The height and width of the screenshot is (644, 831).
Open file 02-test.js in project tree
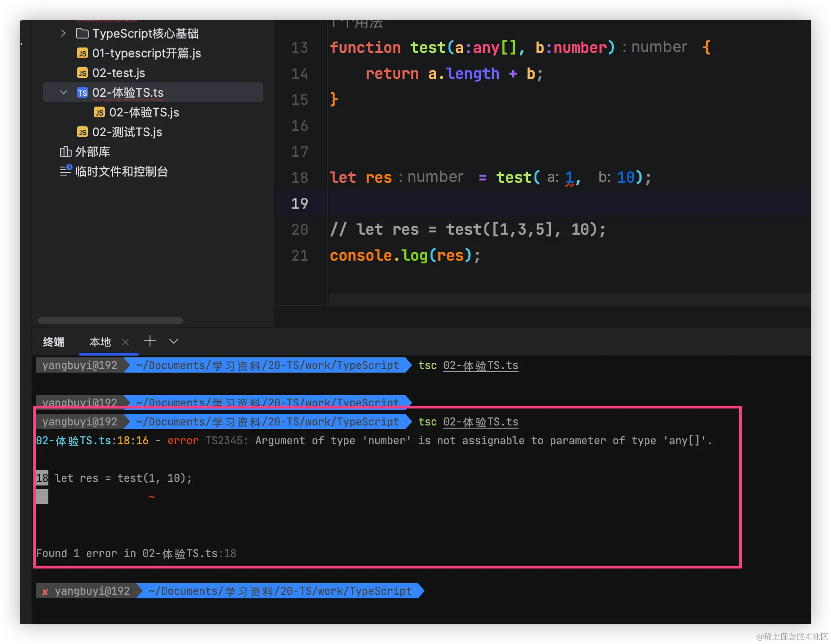pos(119,73)
